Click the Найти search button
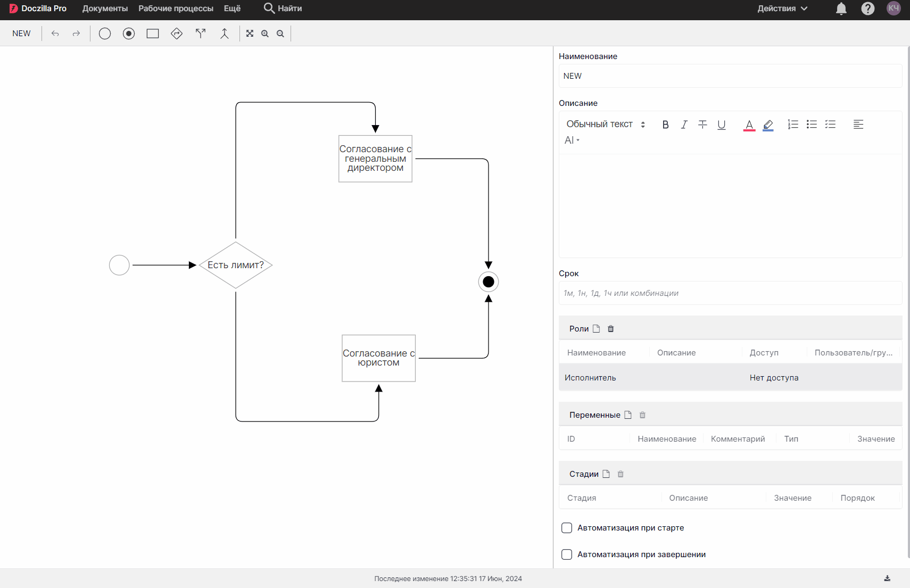The height and width of the screenshot is (588, 910). point(283,9)
